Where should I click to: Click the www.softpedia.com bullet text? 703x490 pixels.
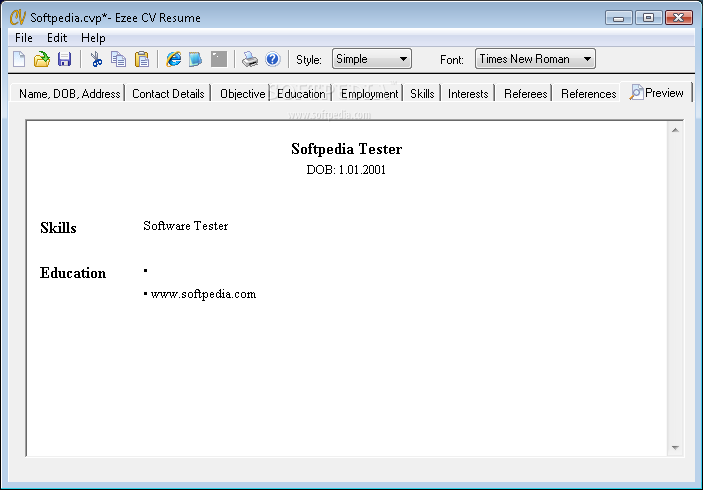(x=203, y=295)
